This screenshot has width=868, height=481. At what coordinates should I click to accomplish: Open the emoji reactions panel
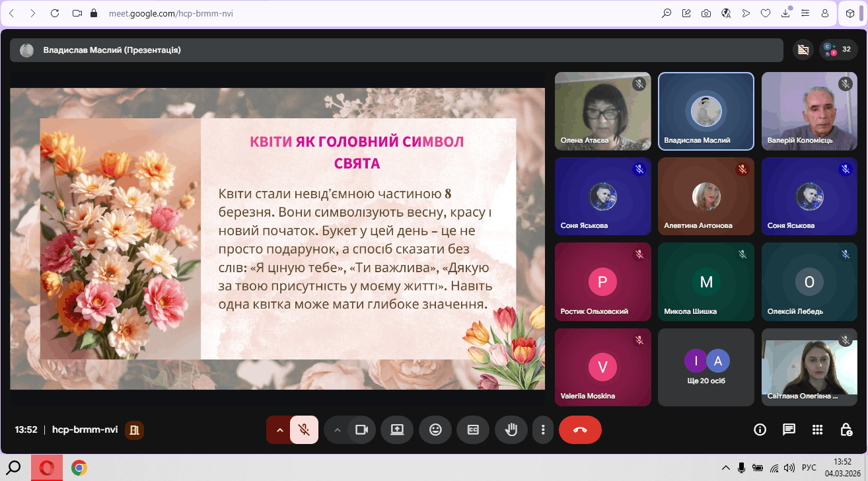click(x=435, y=429)
